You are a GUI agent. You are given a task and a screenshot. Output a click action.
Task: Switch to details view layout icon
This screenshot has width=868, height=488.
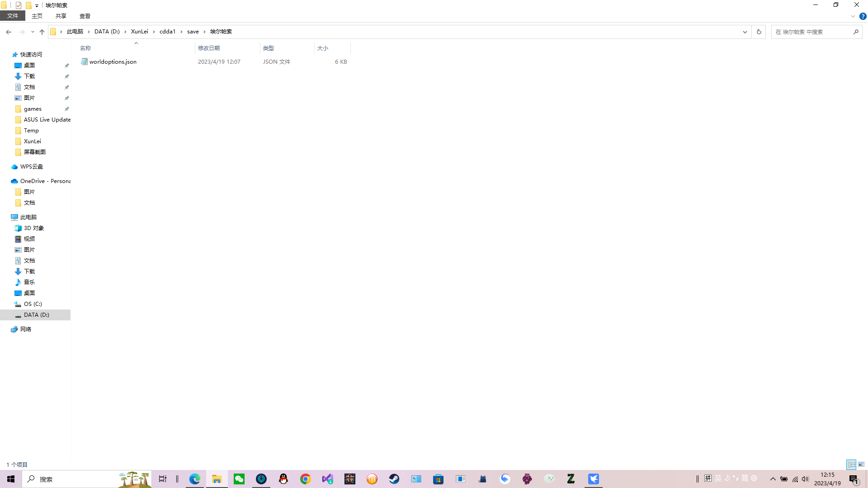click(851, 465)
